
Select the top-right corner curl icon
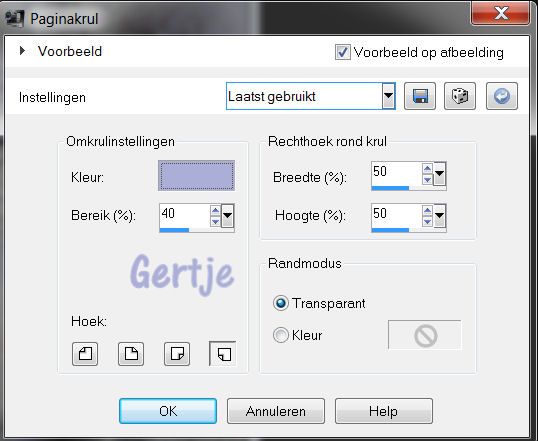[131, 353]
